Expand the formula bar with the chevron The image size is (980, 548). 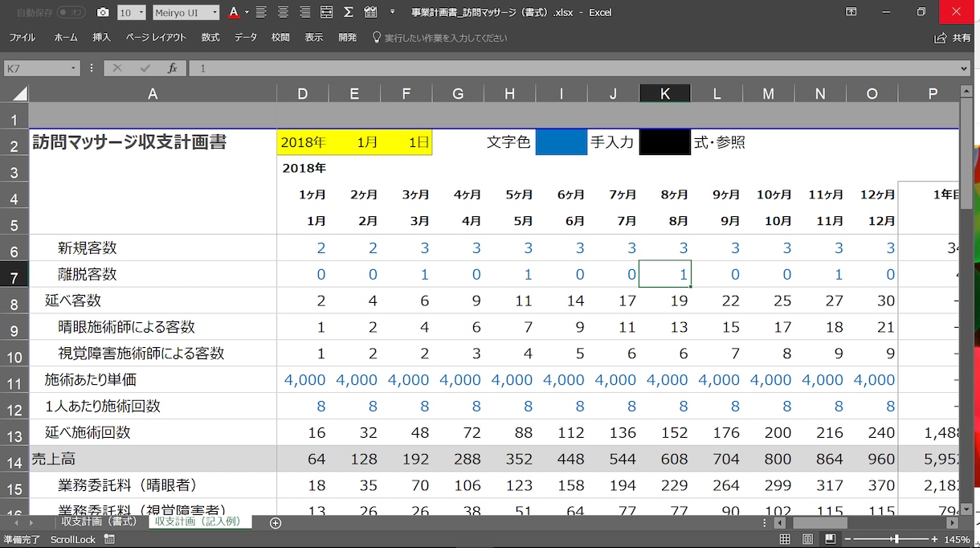pyautogui.click(x=965, y=69)
